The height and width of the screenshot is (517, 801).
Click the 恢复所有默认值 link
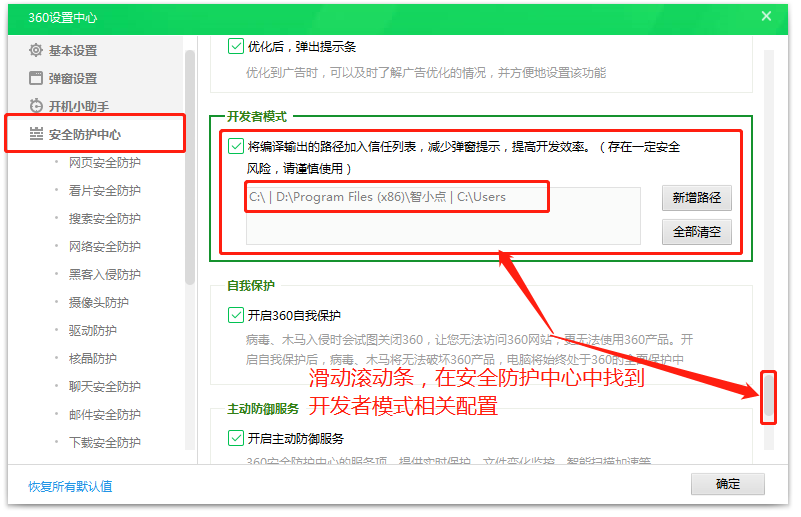click(70, 486)
